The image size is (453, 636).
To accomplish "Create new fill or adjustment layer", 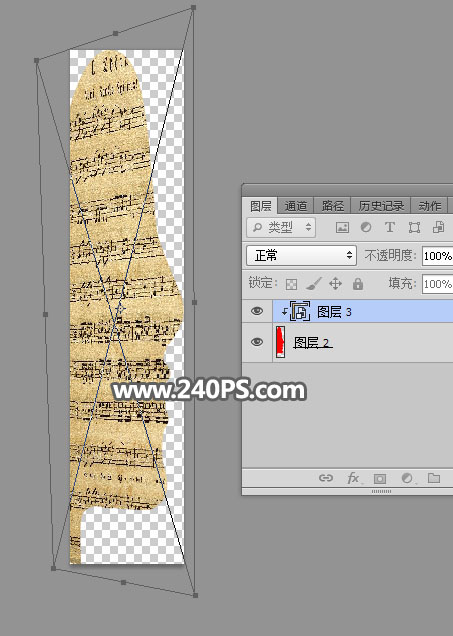I will click(x=407, y=478).
